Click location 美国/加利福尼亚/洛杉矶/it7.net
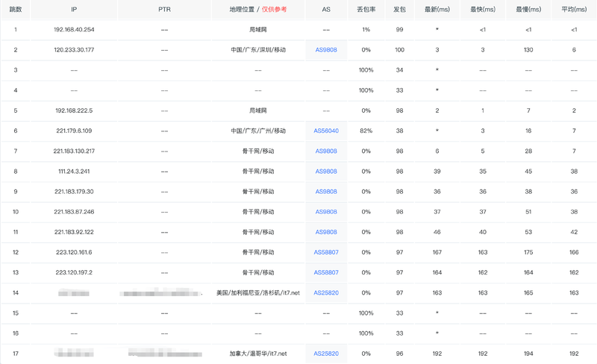The height and width of the screenshot is (364, 597). [258, 293]
